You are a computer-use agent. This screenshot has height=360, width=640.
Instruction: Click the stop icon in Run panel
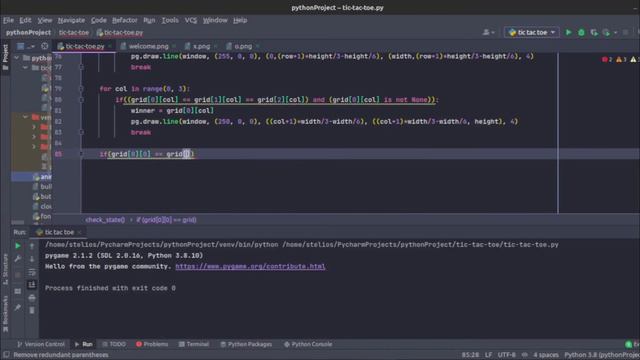pos(18,275)
